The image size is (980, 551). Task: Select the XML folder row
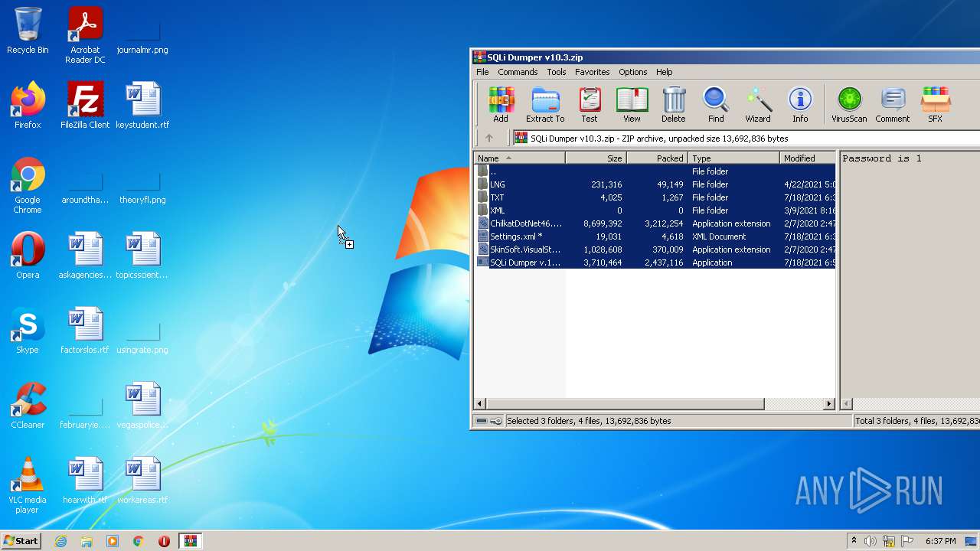(655, 210)
